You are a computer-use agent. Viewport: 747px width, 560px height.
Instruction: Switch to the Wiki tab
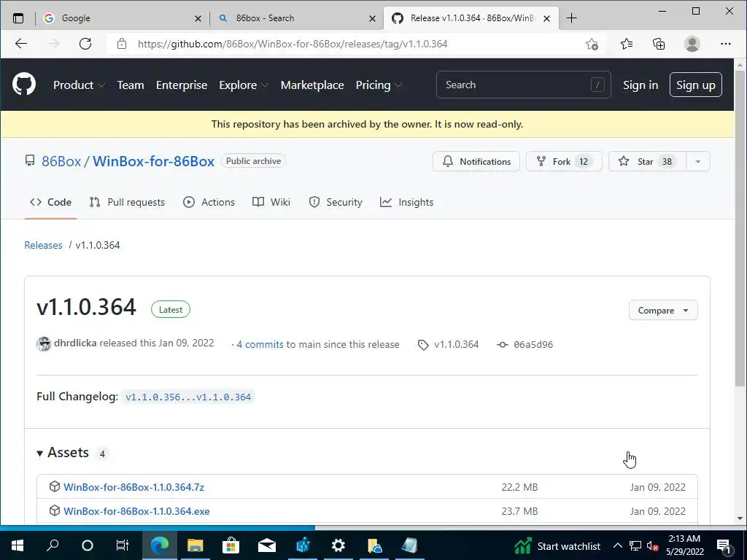[271, 202]
